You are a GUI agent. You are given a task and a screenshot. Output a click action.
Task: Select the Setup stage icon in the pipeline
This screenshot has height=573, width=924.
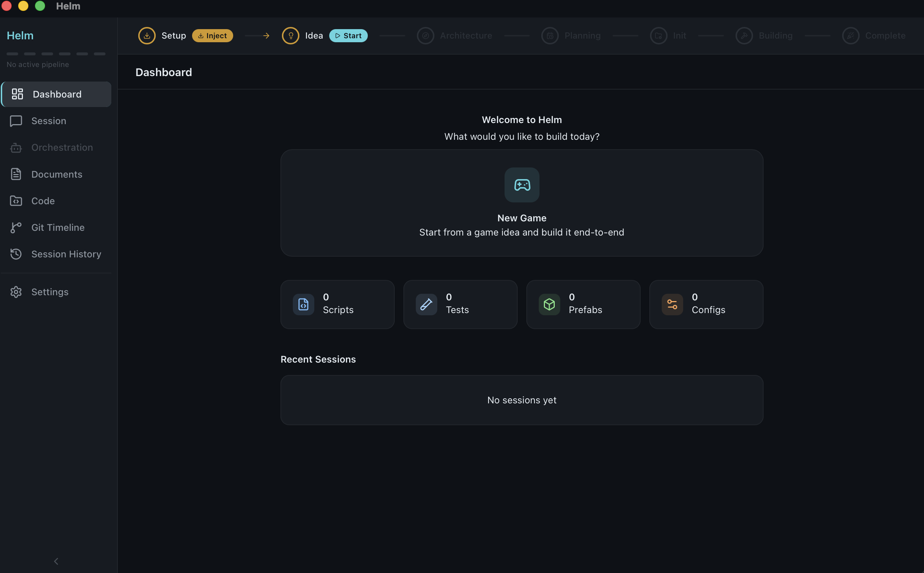[147, 35]
